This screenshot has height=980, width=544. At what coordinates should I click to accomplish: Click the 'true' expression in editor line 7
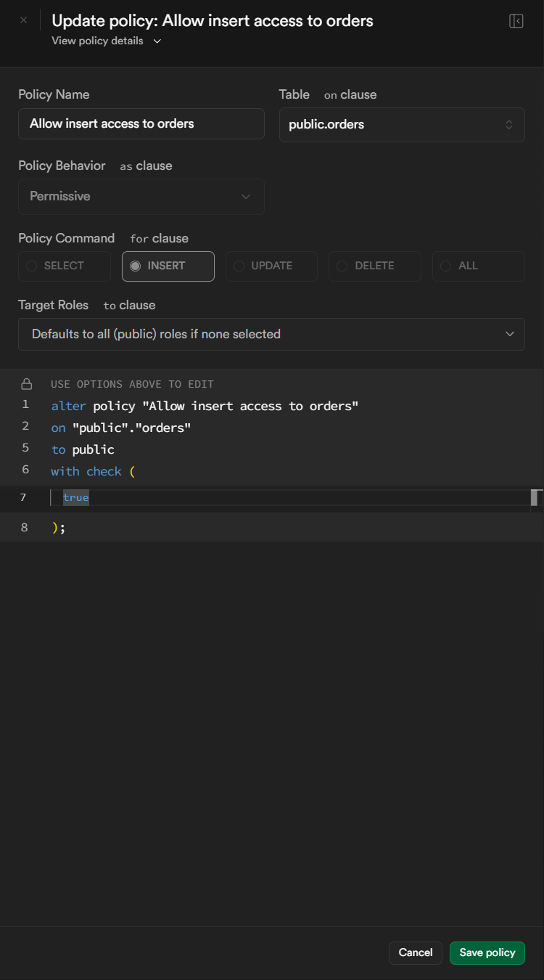click(75, 497)
